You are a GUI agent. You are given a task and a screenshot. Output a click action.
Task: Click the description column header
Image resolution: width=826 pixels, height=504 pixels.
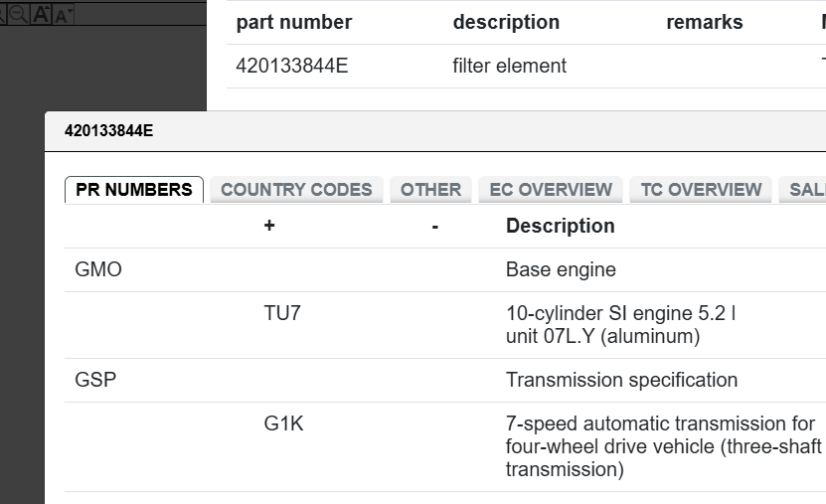(x=506, y=22)
